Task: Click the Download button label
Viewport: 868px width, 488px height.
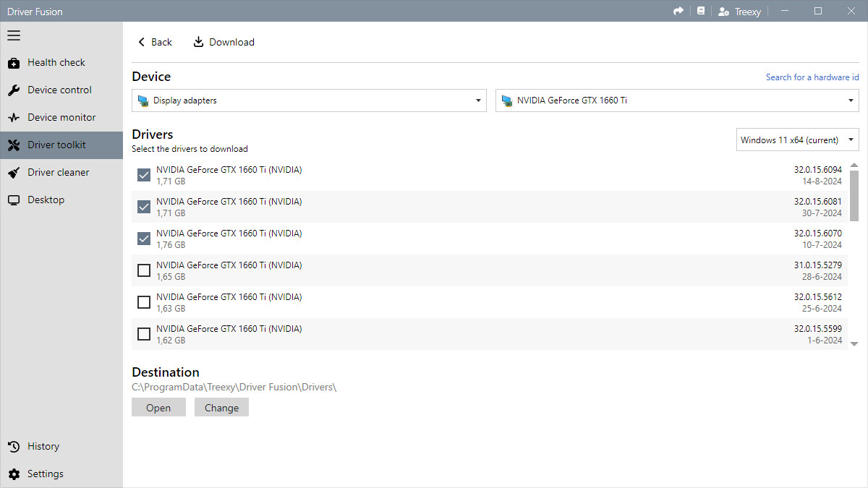Action: pyautogui.click(x=231, y=42)
